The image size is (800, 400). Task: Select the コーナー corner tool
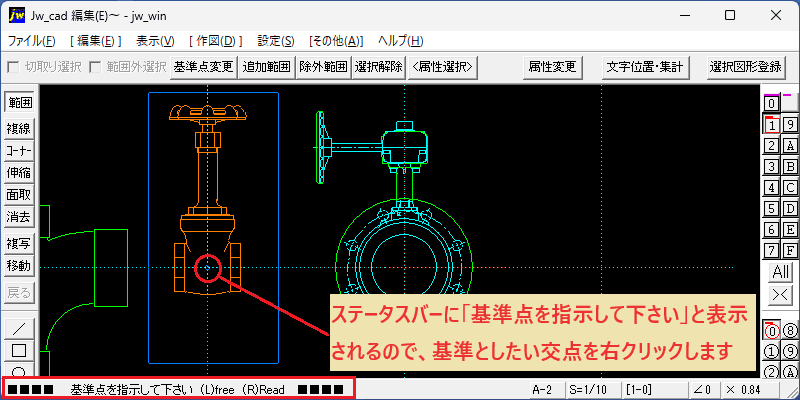tap(19, 151)
